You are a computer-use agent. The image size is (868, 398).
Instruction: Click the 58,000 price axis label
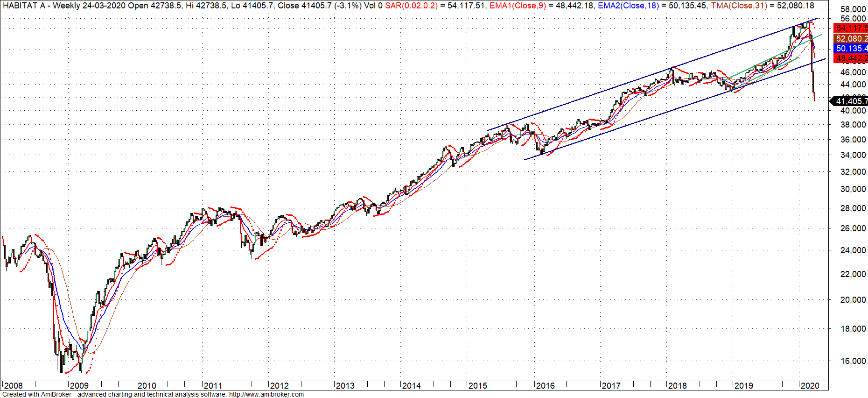click(853, 10)
